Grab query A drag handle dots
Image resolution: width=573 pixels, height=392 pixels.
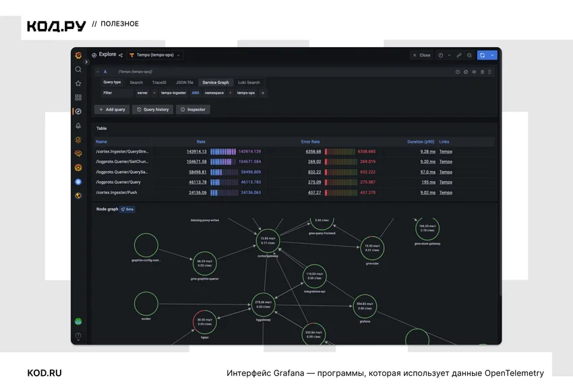click(x=489, y=72)
